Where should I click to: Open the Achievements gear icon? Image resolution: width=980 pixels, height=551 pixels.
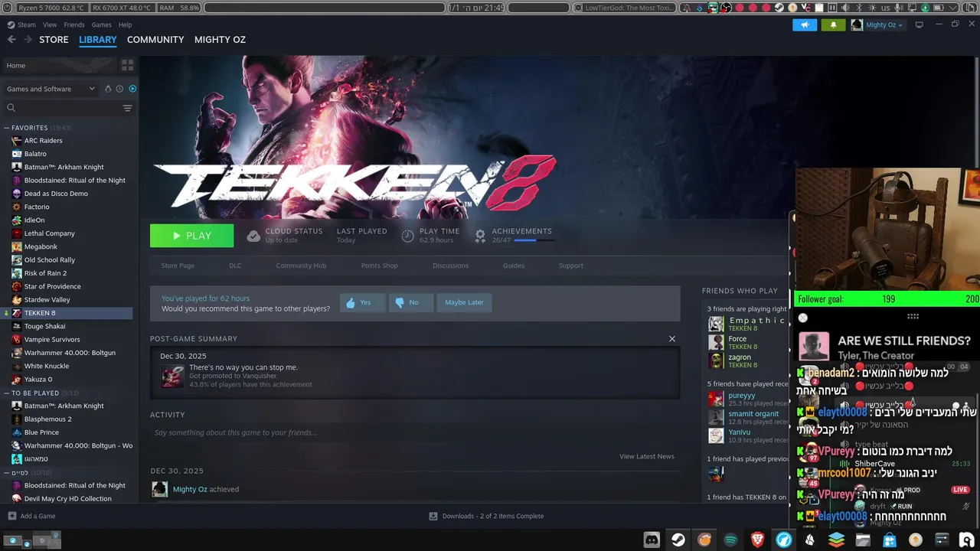pos(480,236)
